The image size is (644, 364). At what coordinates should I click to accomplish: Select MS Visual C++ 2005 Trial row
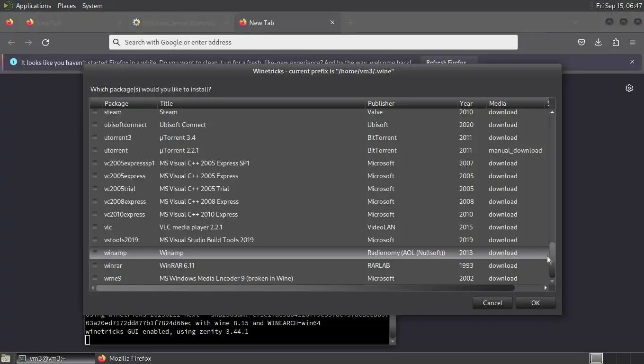click(318, 189)
